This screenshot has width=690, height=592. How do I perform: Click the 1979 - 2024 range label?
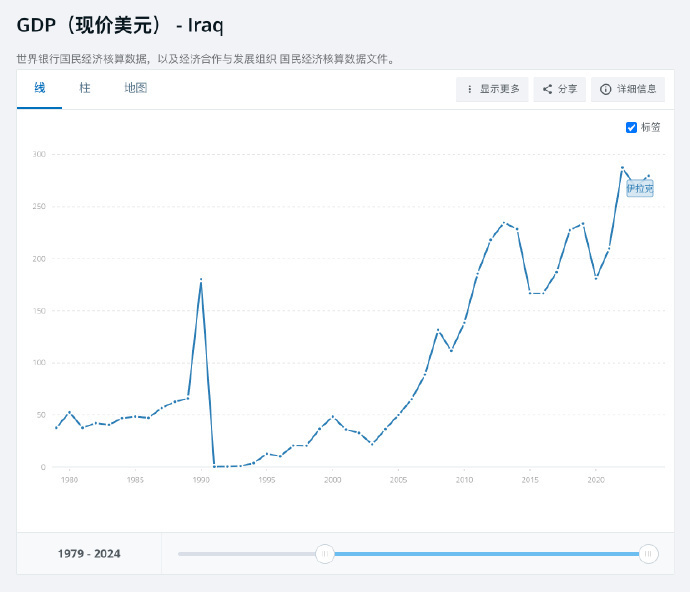pyautogui.click(x=89, y=553)
